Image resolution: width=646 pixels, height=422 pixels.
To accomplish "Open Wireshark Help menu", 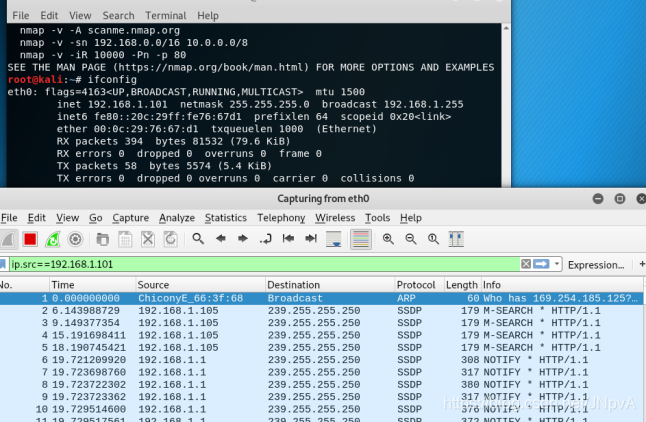I will pyautogui.click(x=411, y=218).
